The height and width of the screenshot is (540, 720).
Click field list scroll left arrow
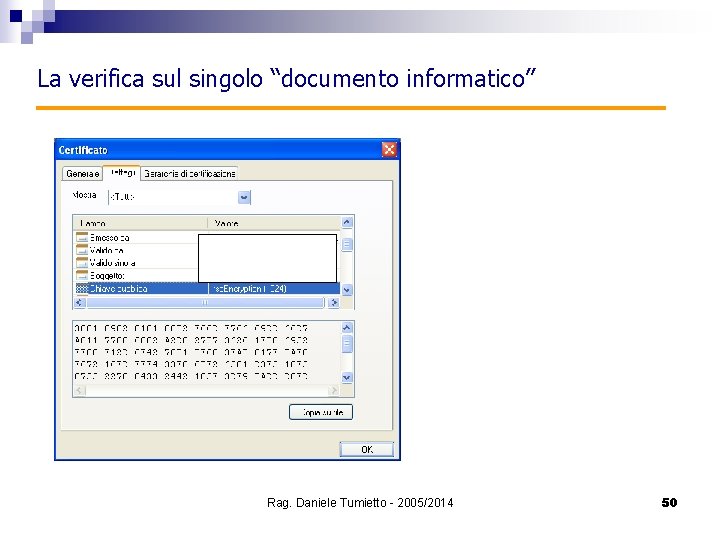point(79,303)
